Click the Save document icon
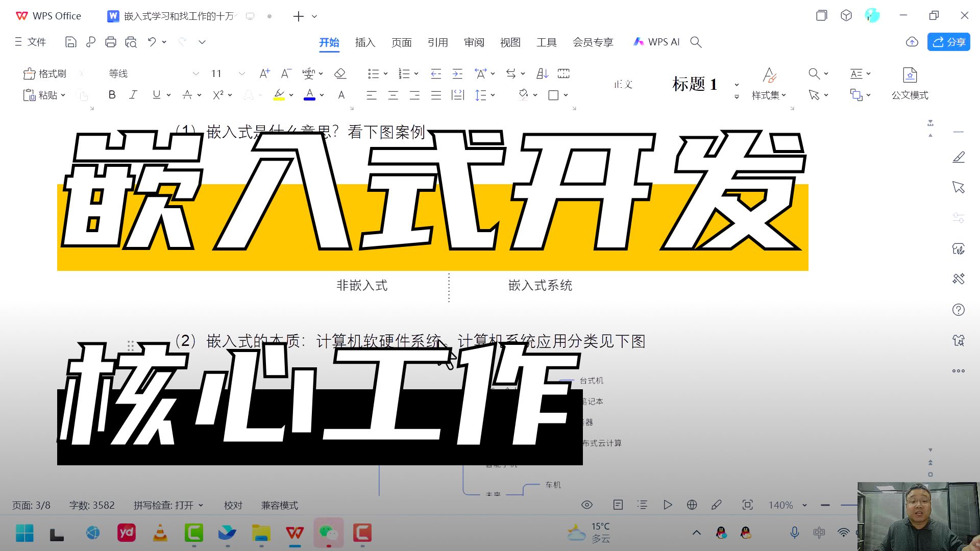This screenshot has width=980, height=551. [x=70, y=42]
